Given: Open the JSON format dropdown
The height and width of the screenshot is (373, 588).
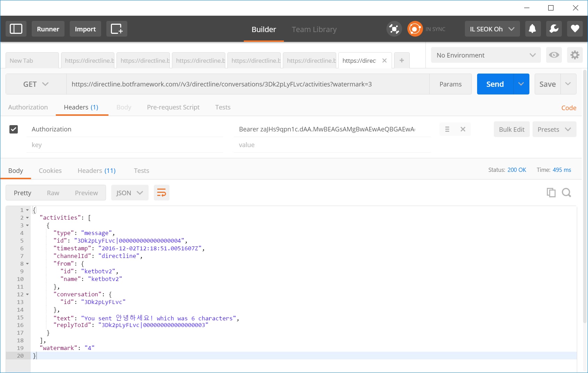Looking at the screenshot, I should point(130,193).
